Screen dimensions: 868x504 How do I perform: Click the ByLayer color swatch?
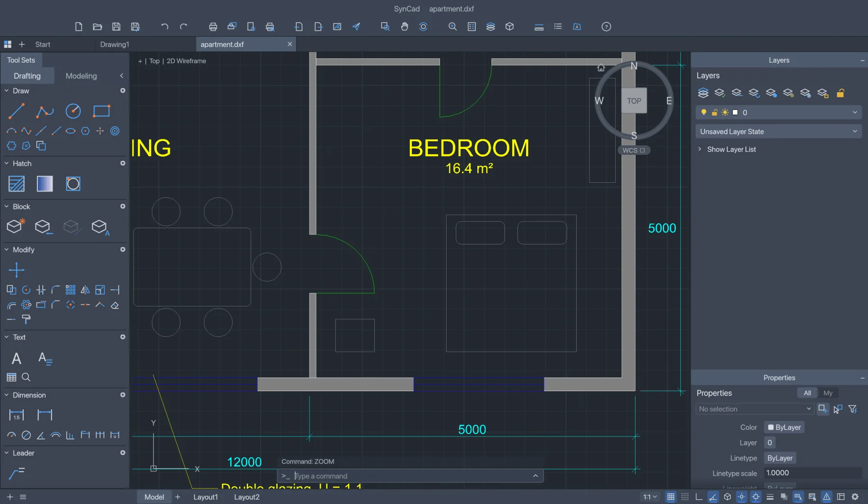pos(785,427)
